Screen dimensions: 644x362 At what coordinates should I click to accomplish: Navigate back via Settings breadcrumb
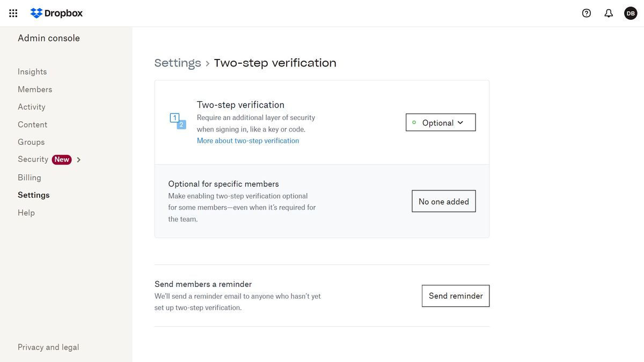[178, 62]
